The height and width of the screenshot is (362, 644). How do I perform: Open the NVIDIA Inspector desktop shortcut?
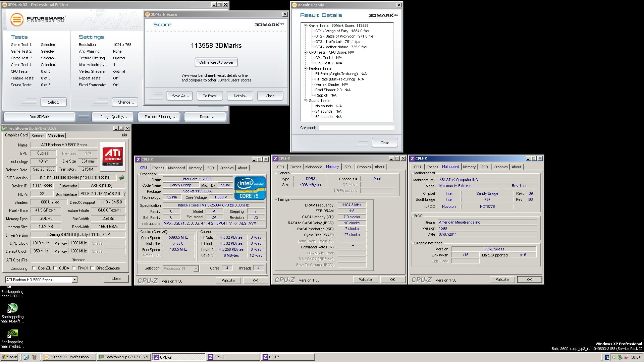[x=12, y=333]
